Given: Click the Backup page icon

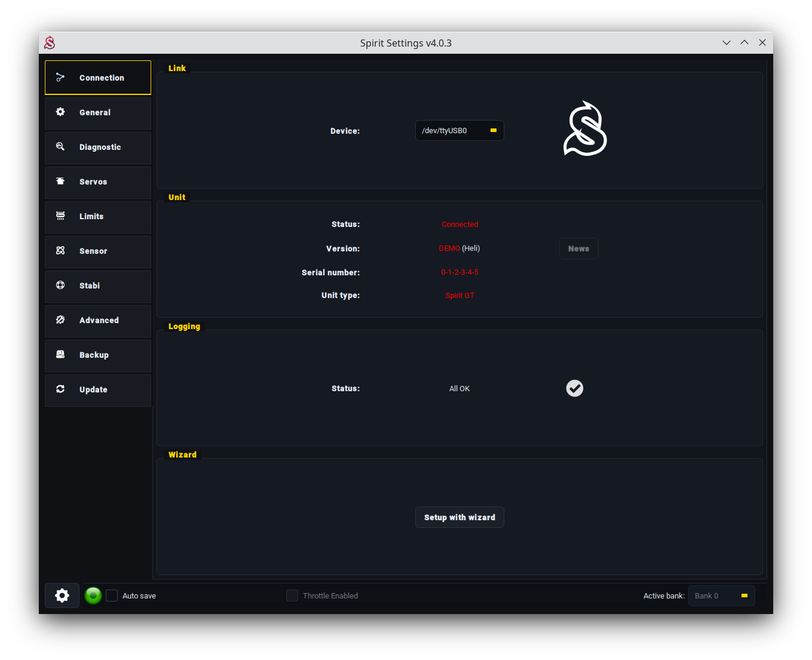Looking at the screenshot, I should [x=60, y=354].
